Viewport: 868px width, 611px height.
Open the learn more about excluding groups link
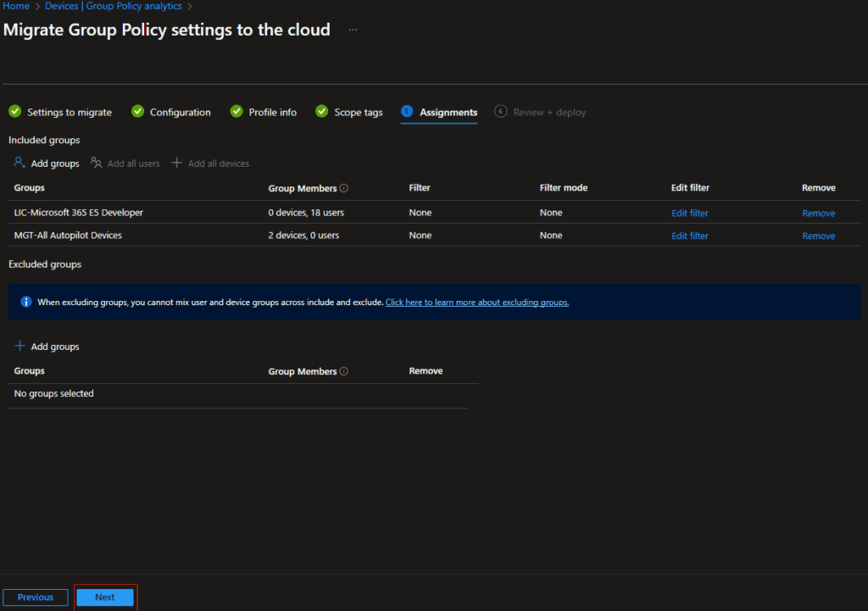(x=476, y=302)
